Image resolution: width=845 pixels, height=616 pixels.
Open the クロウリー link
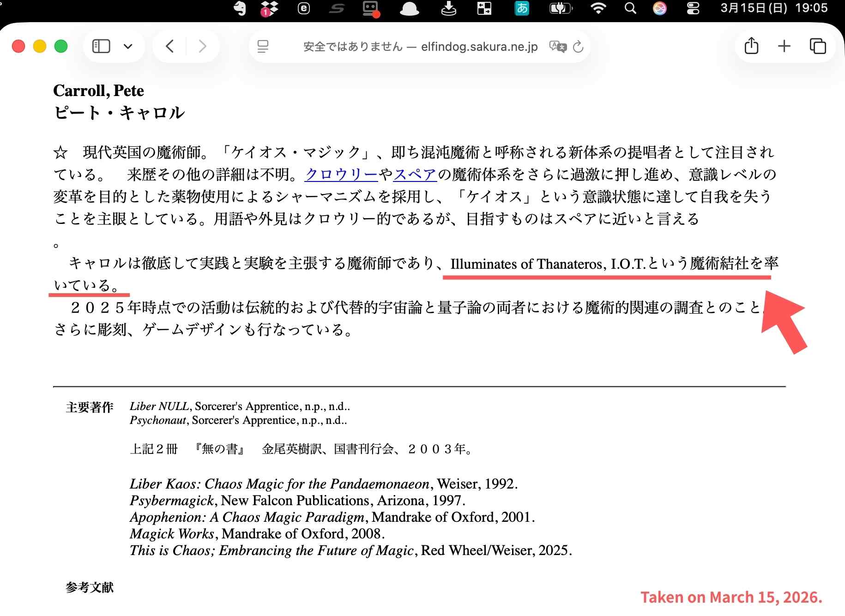point(341,175)
